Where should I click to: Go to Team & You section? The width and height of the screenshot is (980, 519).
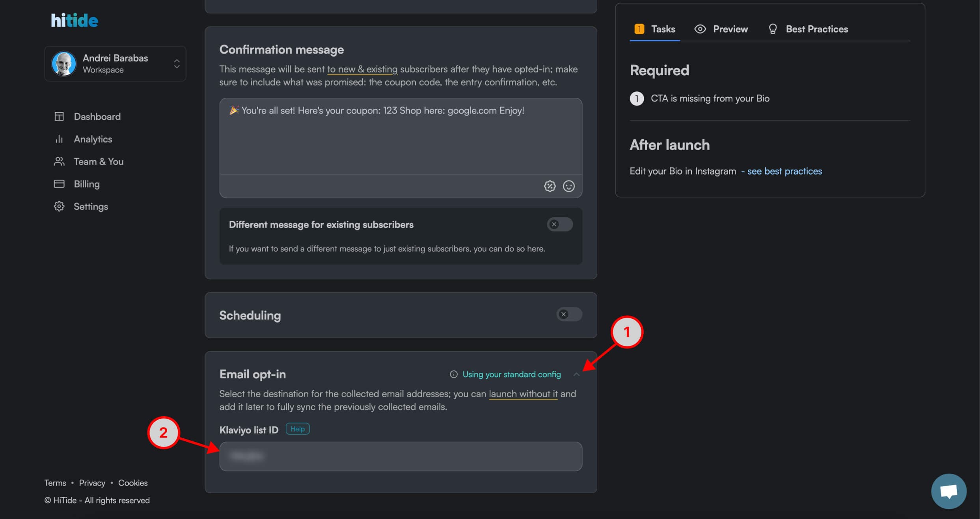99,162
